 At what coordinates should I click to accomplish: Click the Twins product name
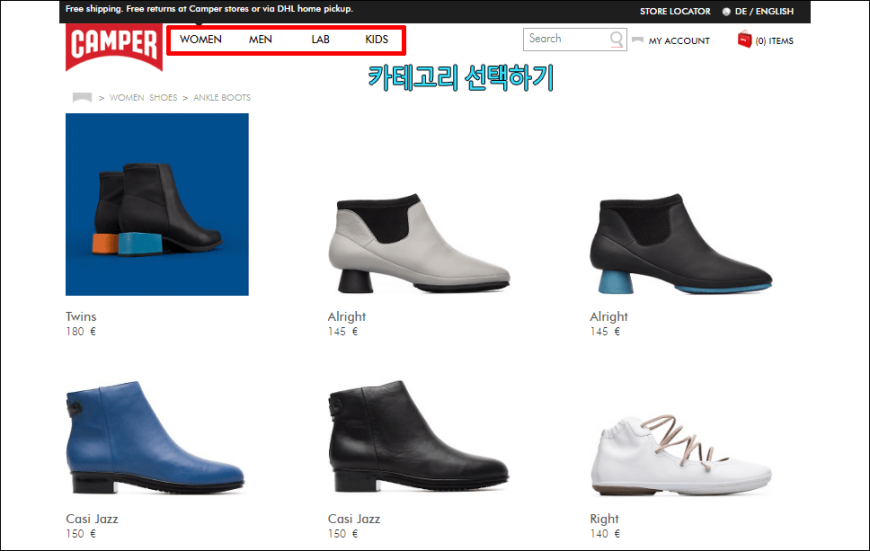click(x=81, y=316)
